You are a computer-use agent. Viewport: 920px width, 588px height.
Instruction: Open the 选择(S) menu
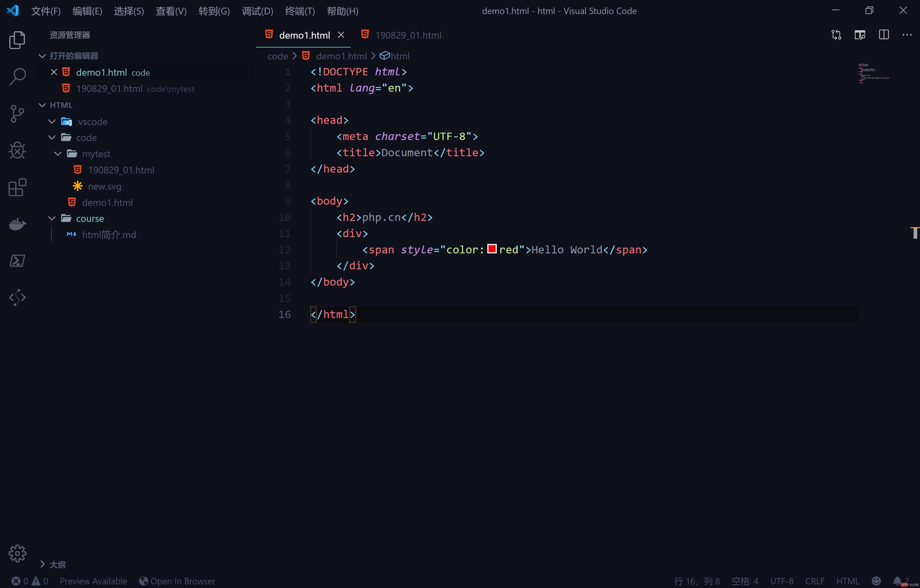tap(129, 11)
